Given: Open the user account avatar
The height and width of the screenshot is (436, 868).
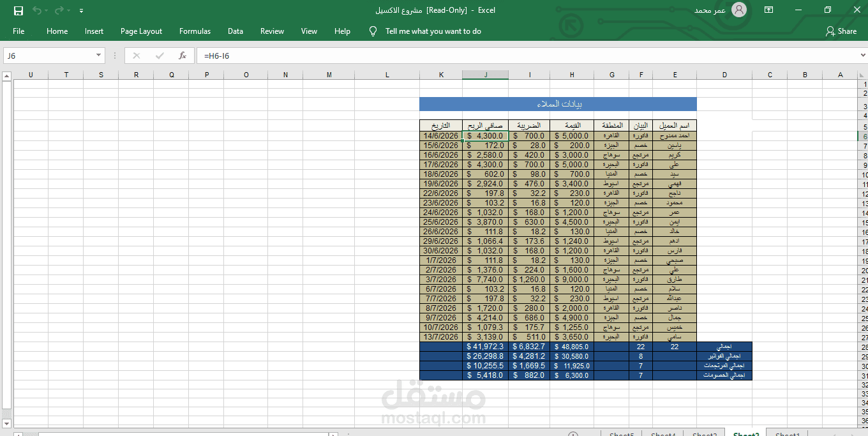Looking at the screenshot, I should [x=739, y=10].
